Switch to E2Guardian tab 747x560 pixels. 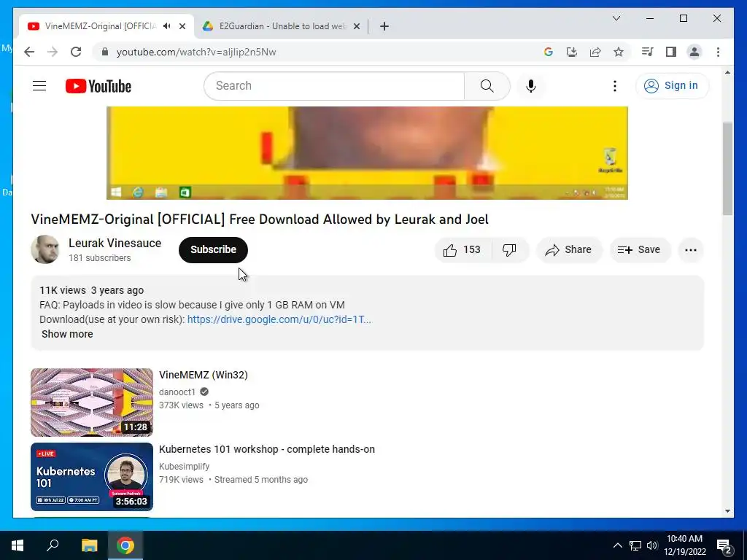click(x=281, y=26)
